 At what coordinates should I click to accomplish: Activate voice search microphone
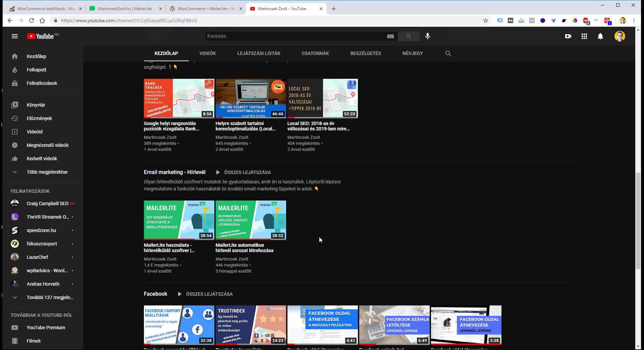point(428,36)
